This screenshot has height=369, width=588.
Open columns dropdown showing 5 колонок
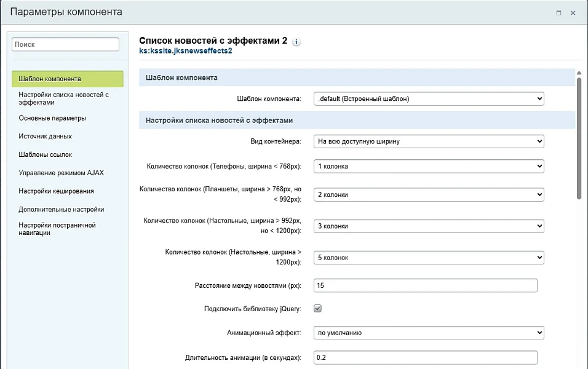[429, 258]
